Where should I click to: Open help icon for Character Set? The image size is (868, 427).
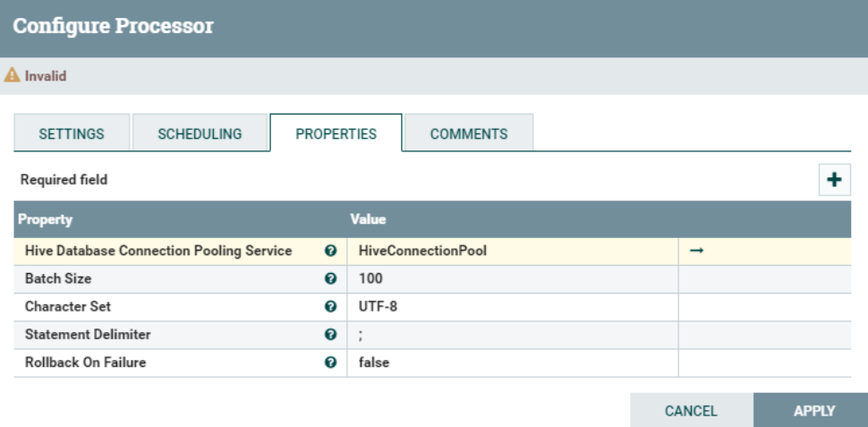(330, 306)
